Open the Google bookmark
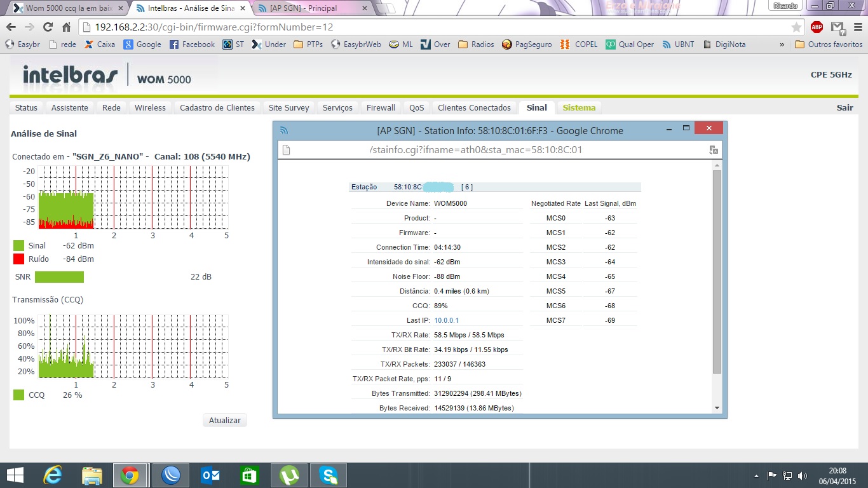Screen dimensions: 868x488 (x=142, y=44)
